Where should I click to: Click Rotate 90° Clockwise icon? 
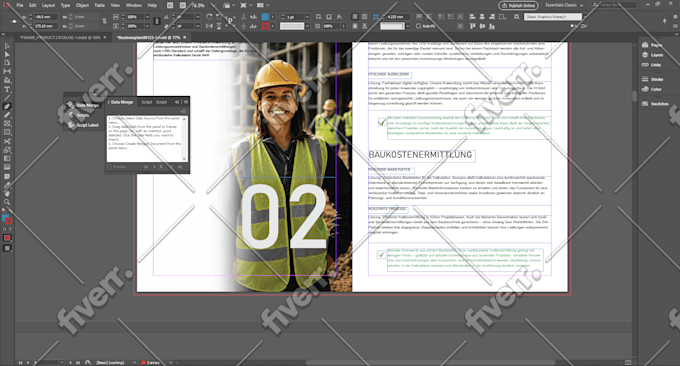point(209,16)
